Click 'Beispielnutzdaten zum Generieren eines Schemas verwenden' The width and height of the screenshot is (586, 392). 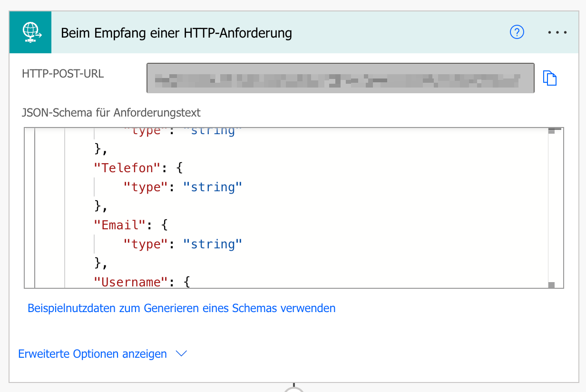pos(181,308)
